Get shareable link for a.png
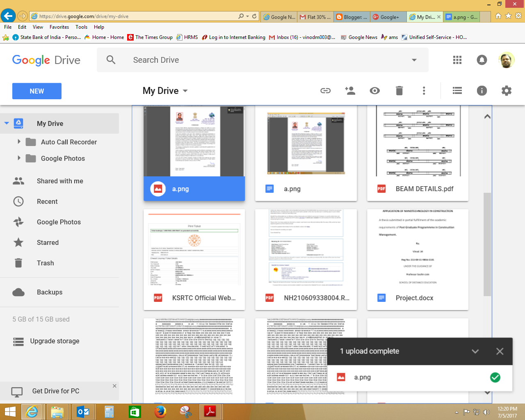The width and height of the screenshot is (525, 420). (326, 91)
